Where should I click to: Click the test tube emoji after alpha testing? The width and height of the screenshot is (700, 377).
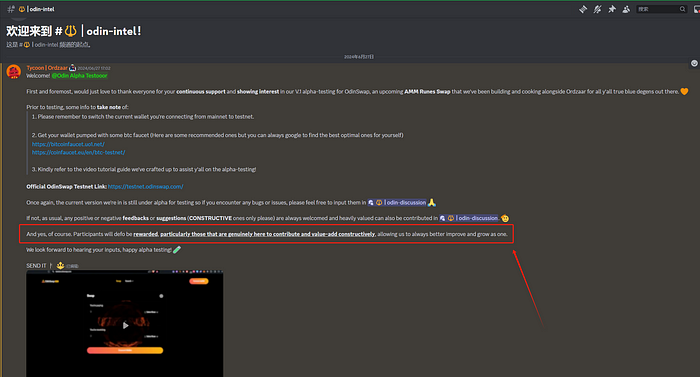[x=177, y=250]
